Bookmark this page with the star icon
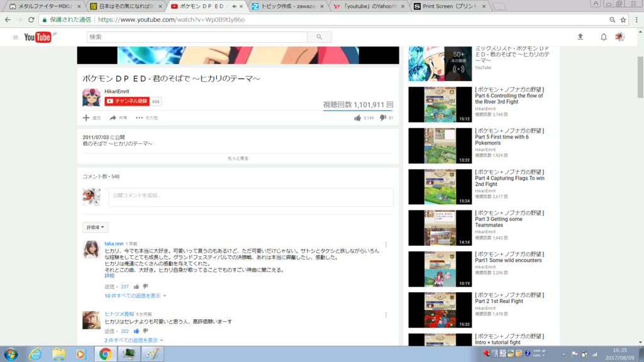The height and width of the screenshot is (362, 644). (x=623, y=19)
